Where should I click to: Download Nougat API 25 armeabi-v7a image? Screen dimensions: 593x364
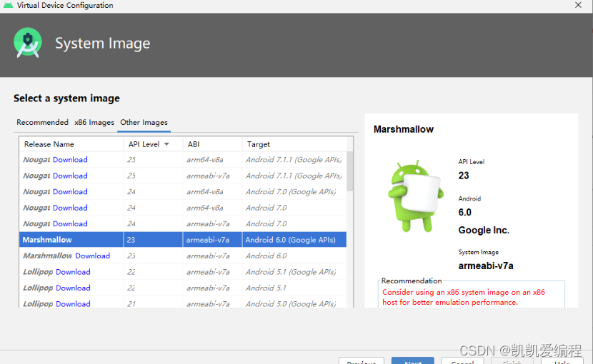click(70, 176)
